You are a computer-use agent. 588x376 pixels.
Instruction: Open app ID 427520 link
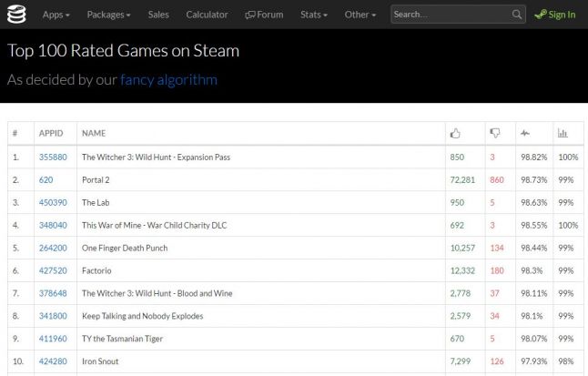(x=53, y=270)
